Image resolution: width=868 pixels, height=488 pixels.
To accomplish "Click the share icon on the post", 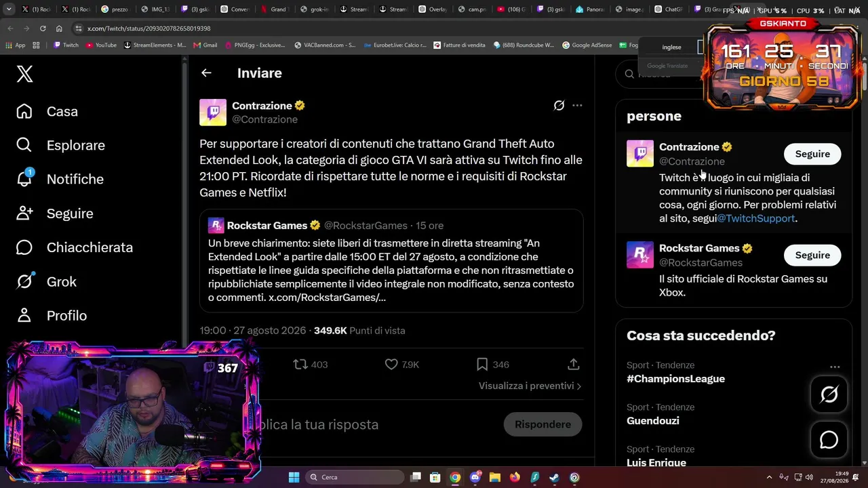I will pyautogui.click(x=573, y=365).
